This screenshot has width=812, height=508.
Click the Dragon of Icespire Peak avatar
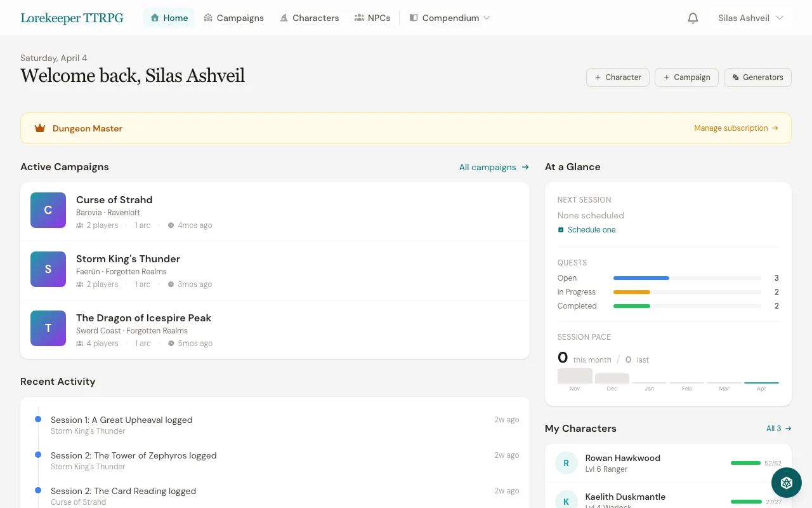[x=48, y=328]
